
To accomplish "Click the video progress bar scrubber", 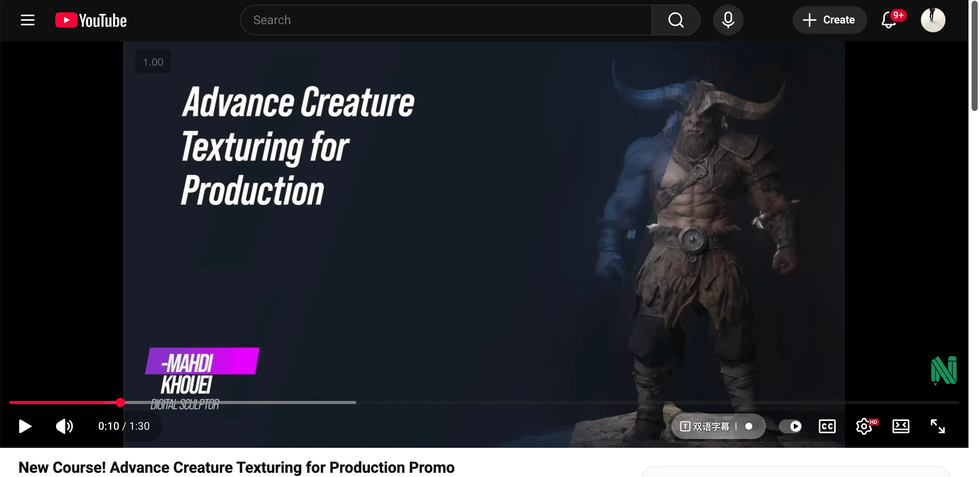I will coord(120,402).
